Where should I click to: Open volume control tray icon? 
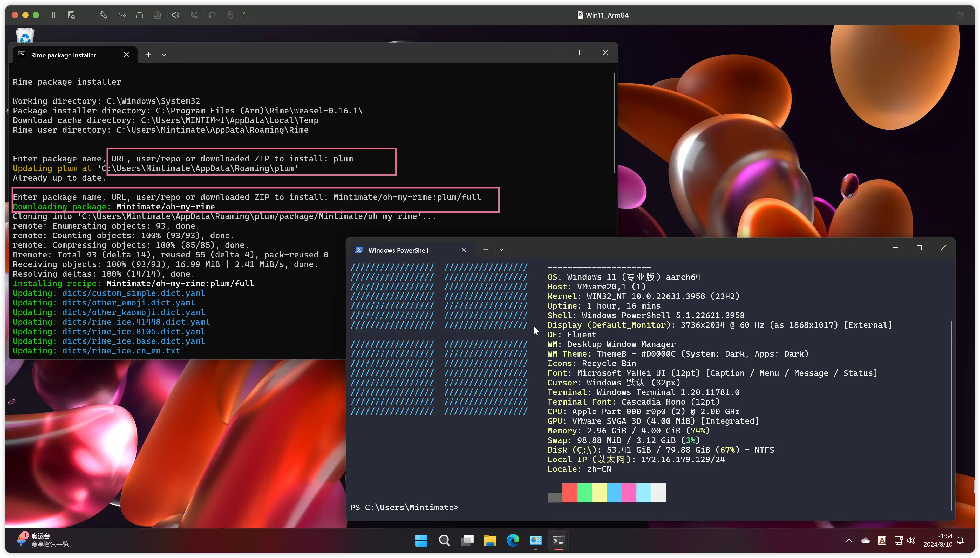click(911, 540)
